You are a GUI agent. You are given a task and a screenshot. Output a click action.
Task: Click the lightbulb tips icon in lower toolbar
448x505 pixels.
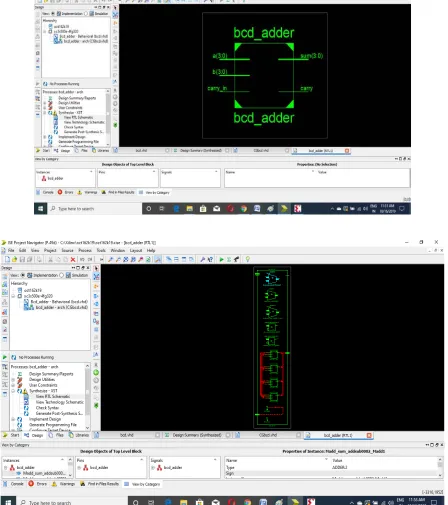(247, 259)
